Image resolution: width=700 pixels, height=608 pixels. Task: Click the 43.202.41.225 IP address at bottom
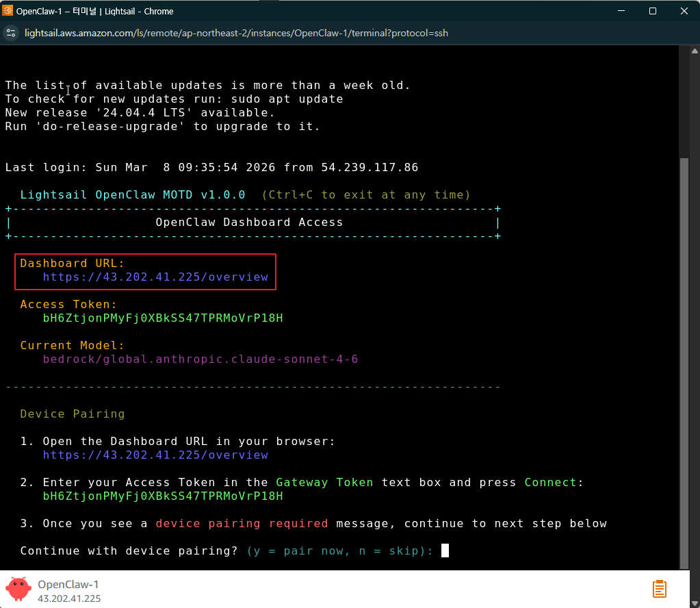[x=69, y=598]
